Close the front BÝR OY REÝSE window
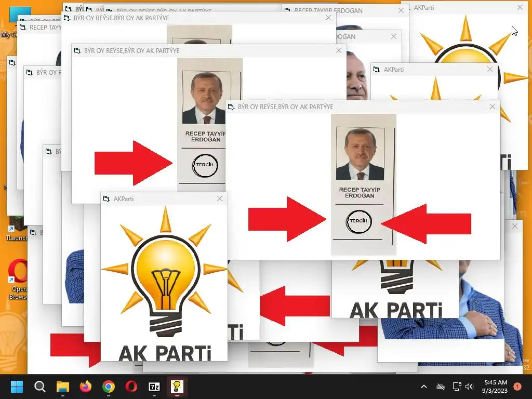 tap(493, 107)
